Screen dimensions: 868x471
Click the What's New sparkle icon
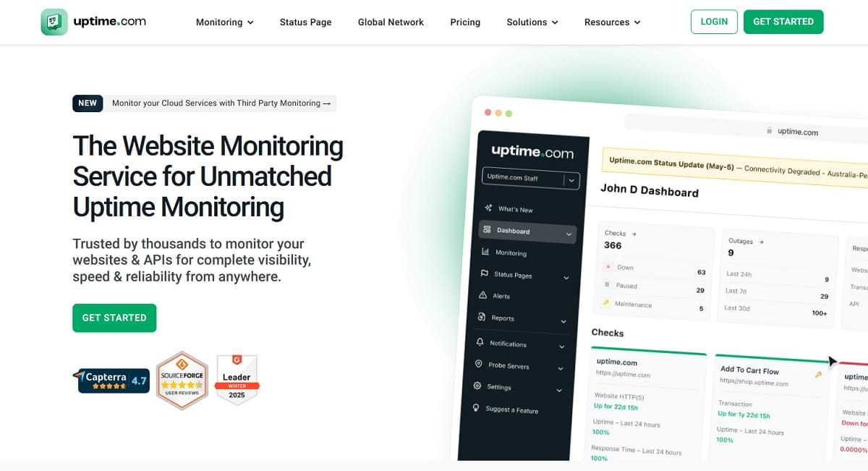[489, 208]
